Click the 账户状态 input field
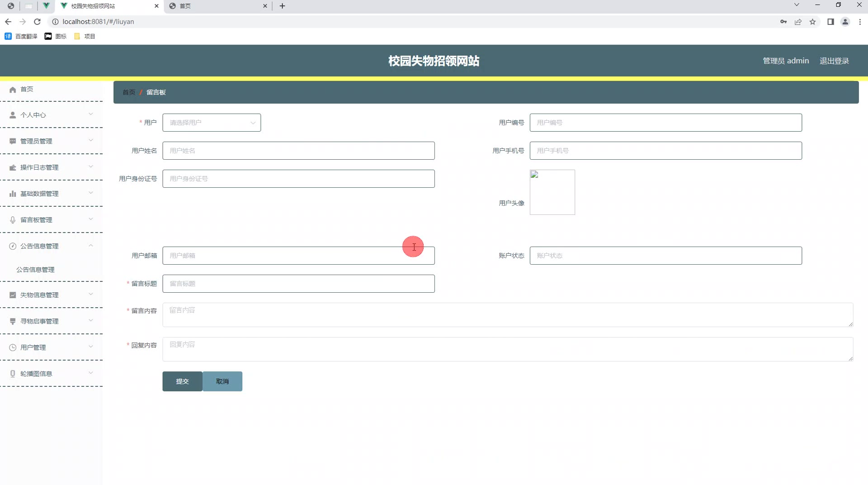 665,256
